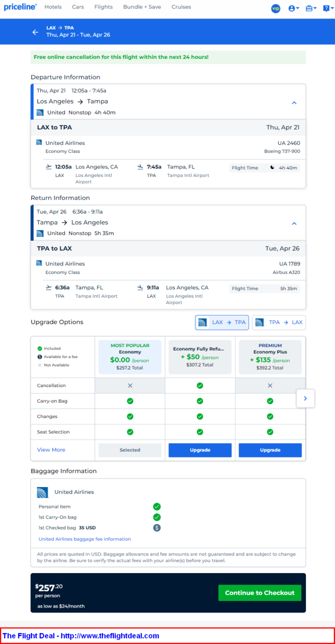Open the VIP badge icon
The image size is (335, 644).
275,8
